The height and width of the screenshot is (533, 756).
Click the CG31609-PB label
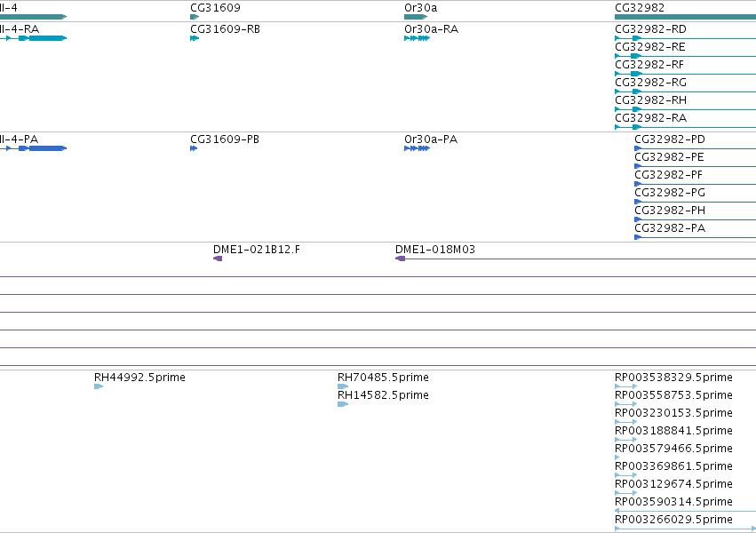coord(225,139)
